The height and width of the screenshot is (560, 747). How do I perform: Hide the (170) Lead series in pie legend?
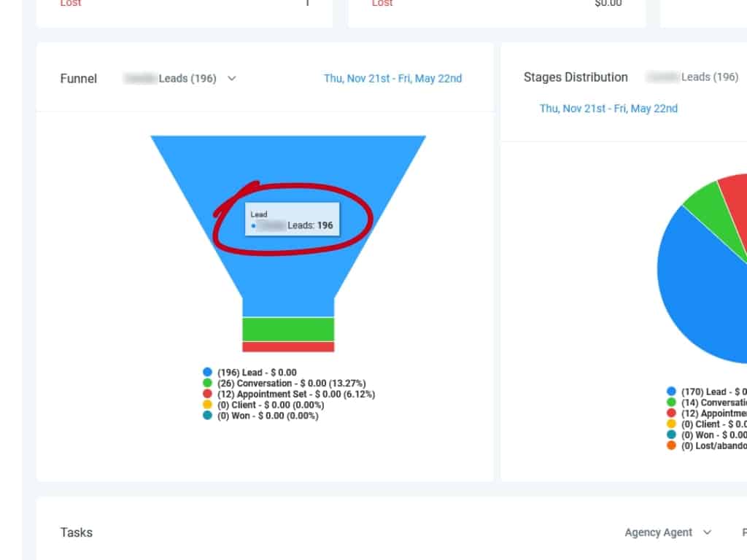tap(671, 392)
